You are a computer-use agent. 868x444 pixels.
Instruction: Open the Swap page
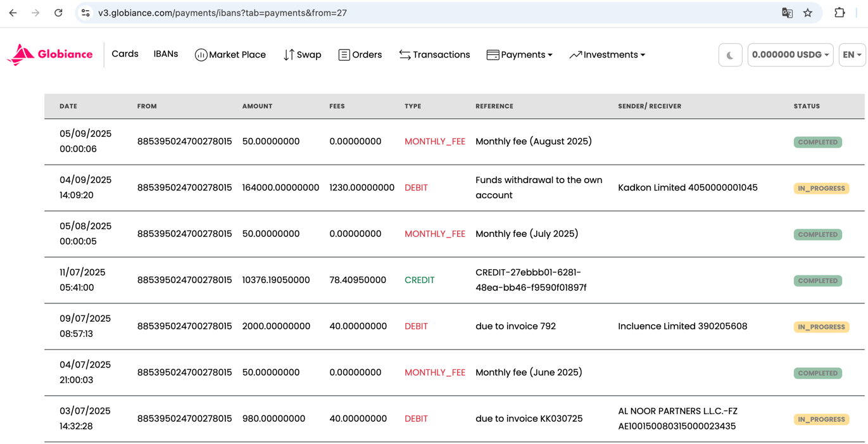click(x=302, y=55)
